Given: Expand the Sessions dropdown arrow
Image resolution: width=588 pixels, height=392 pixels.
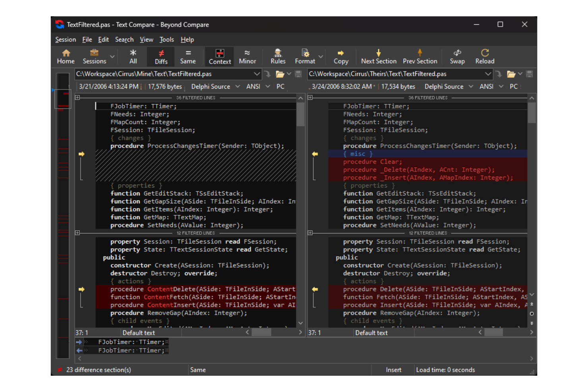Looking at the screenshot, I should pyautogui.click(x=112, y=57).
